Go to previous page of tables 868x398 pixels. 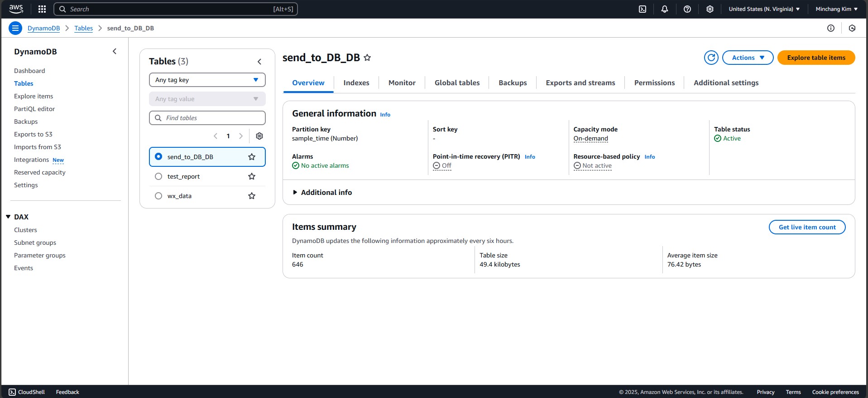(x=216, y=136)
